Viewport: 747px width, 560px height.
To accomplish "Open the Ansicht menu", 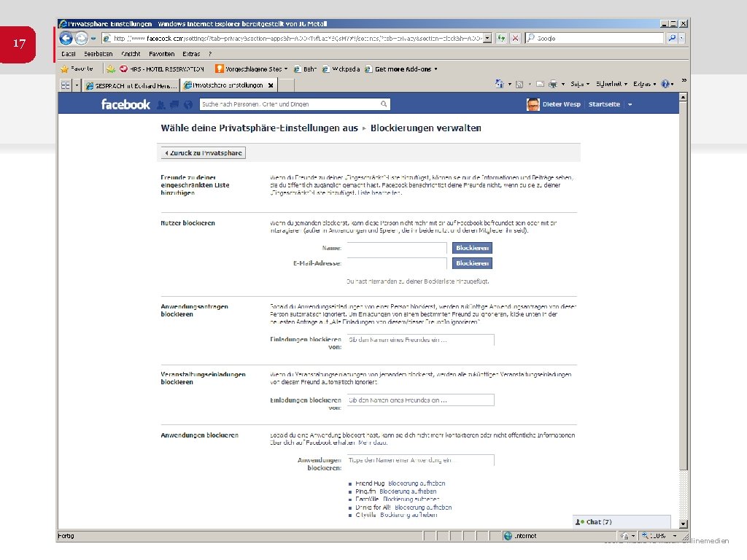I will tap(131, 54).
